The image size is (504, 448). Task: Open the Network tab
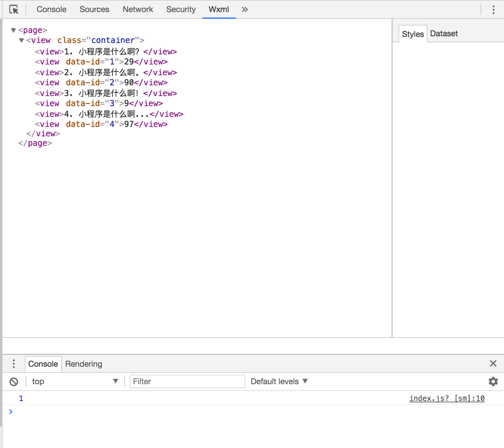tap(138, 9)
